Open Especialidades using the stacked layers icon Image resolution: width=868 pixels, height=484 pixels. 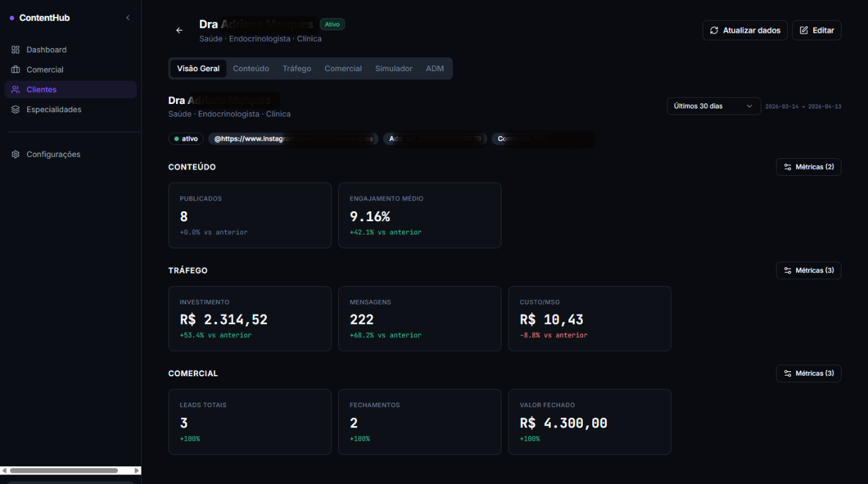(x=15, y=109)
